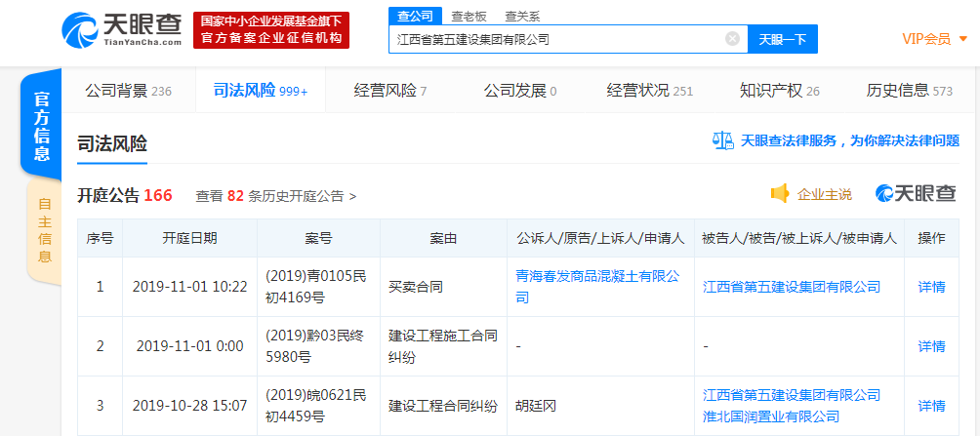The height and width of the screenshot is (436, 980).
Task: Click hearing date 2019-11-01 0:00
Action: [190, 346]
